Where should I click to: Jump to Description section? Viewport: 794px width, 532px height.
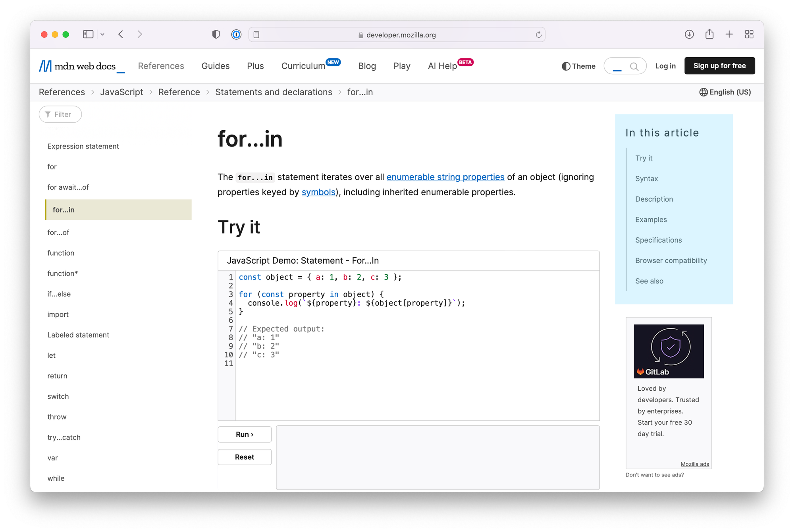(654, 199)
